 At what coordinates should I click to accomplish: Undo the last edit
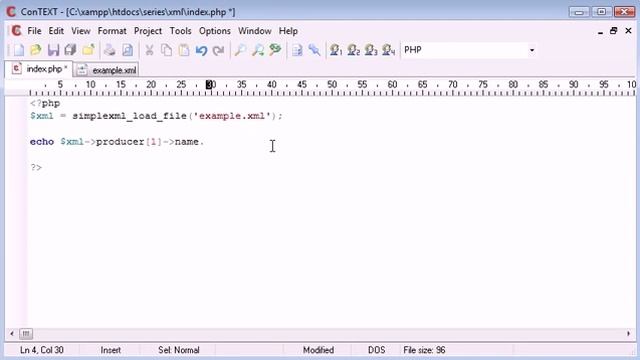[201, 50]
